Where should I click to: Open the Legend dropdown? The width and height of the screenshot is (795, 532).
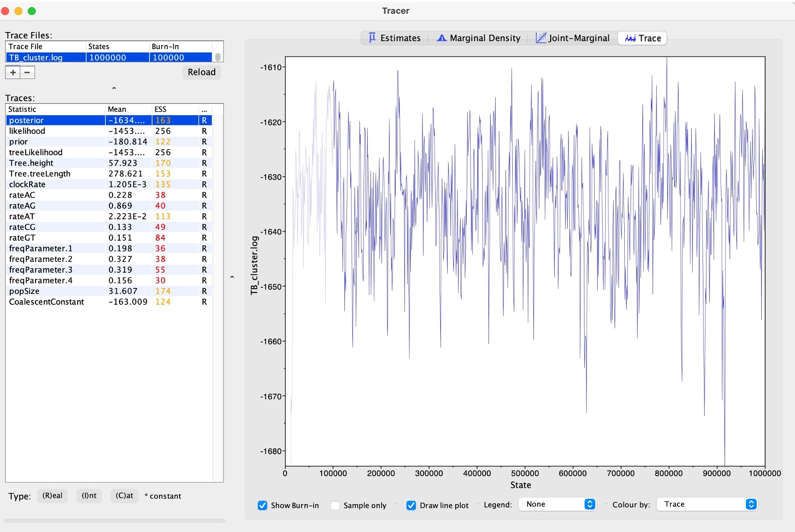click(x=557, y=505)
